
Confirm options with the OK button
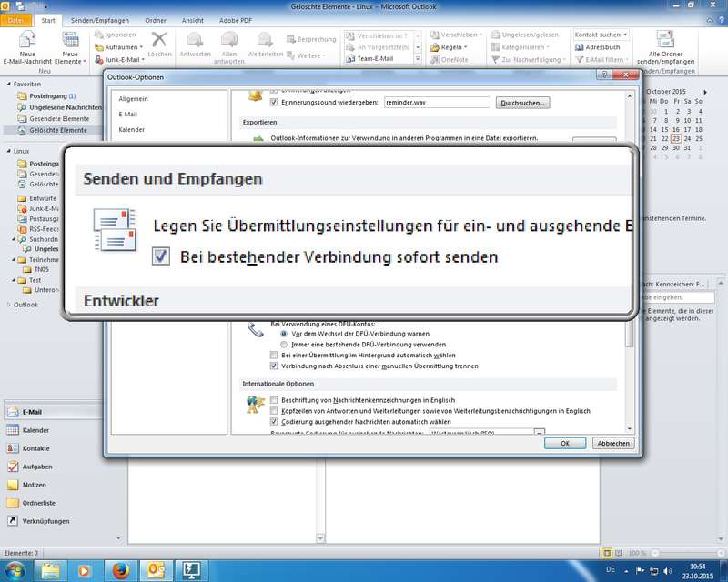click(565, 443)
